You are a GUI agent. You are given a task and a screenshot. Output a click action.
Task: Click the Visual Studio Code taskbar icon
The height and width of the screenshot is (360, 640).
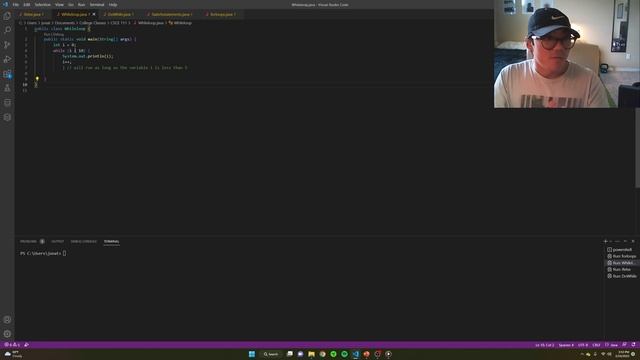click(x=356, y=354)
